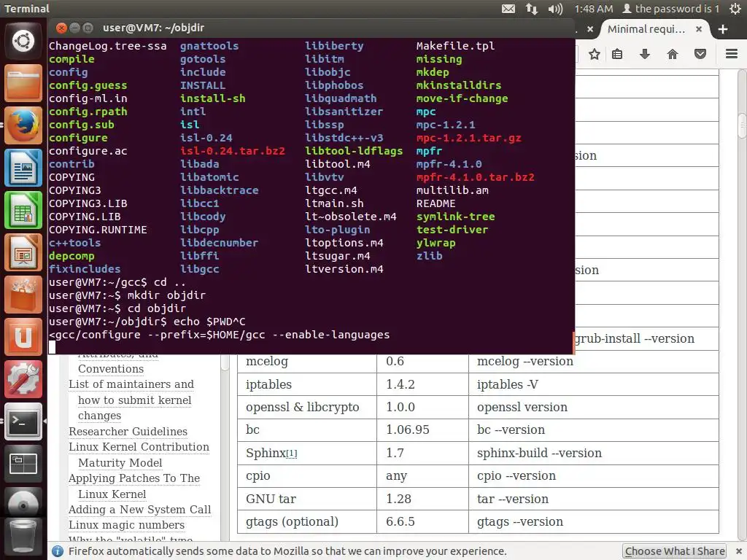Open Ubuntu Software Center icon
This screenshot has width=747, height=560.
(23, 295)
